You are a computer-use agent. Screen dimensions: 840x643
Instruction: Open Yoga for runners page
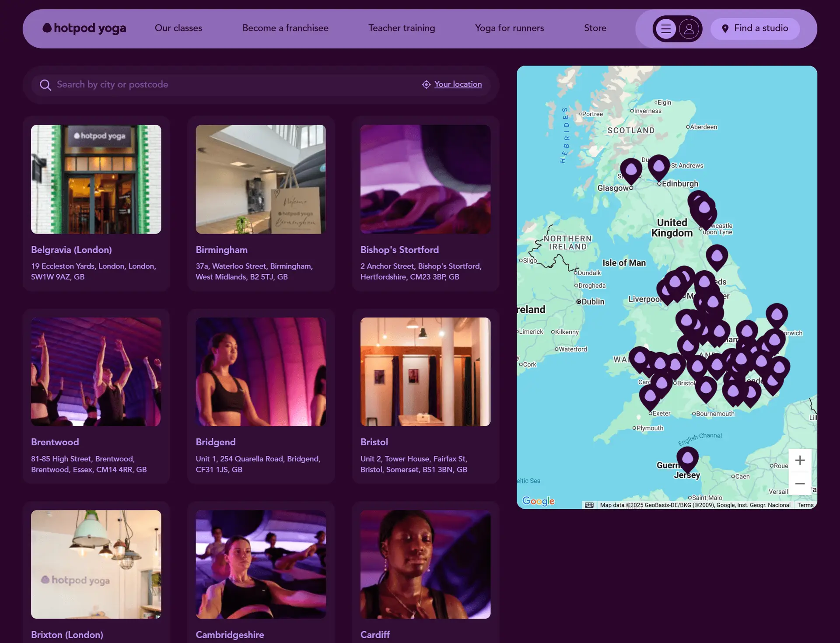(509, 28)
